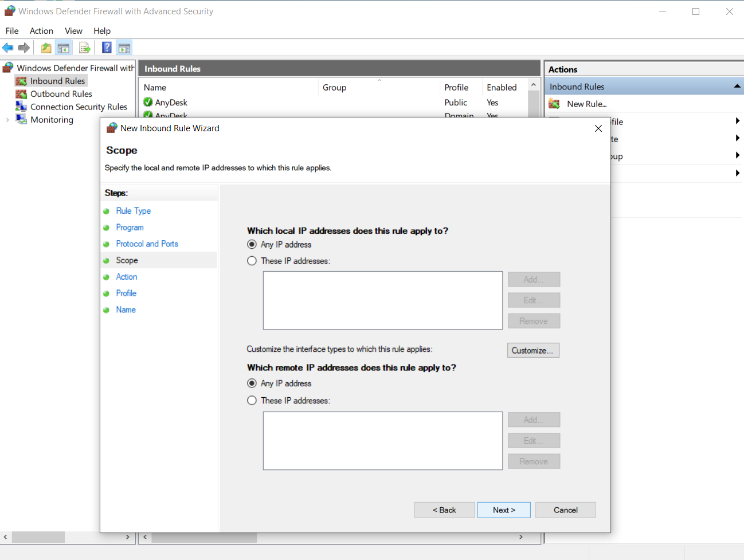Click the Export List toolbar icon
The image size is (744, 560).
coord(85,47)
